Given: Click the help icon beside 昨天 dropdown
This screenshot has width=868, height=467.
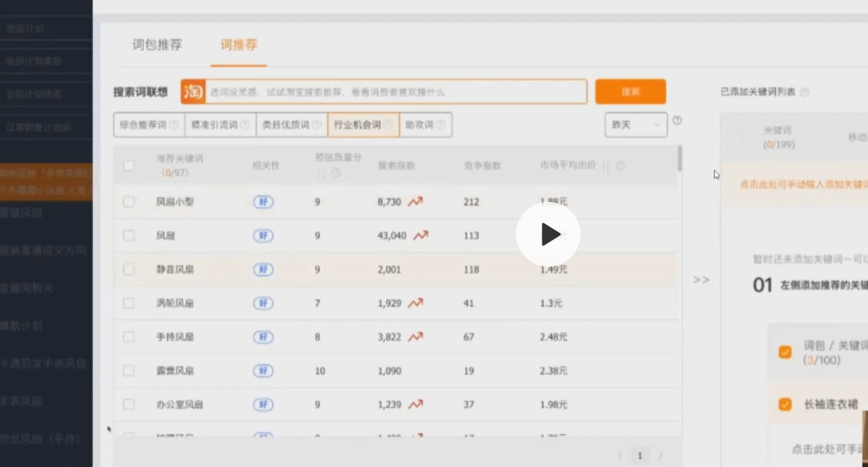Looking at the screenshot, I should pyautogui.click(x=677, y=120).
